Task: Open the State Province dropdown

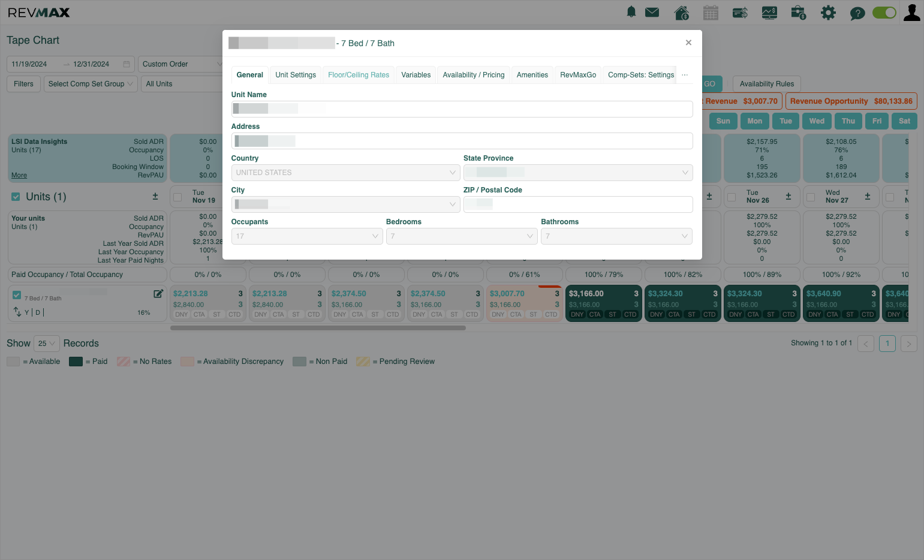Action: click(x=578, y=173)
